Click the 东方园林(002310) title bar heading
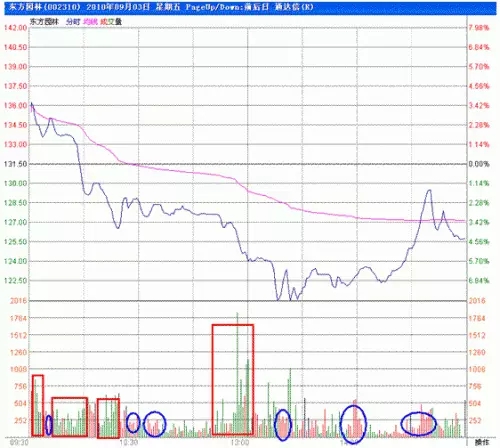500x448 pixels. [45, 7]
